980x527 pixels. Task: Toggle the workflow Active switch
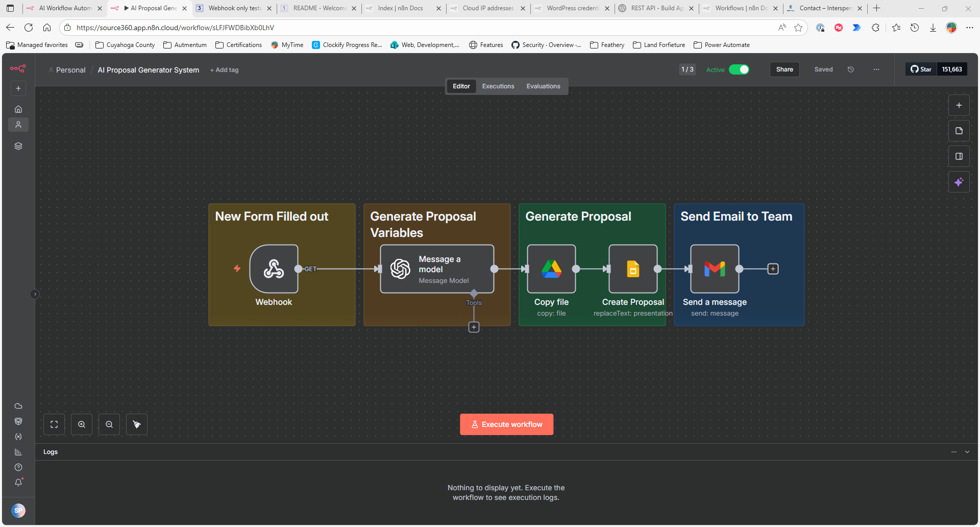(x=739, y=69)
